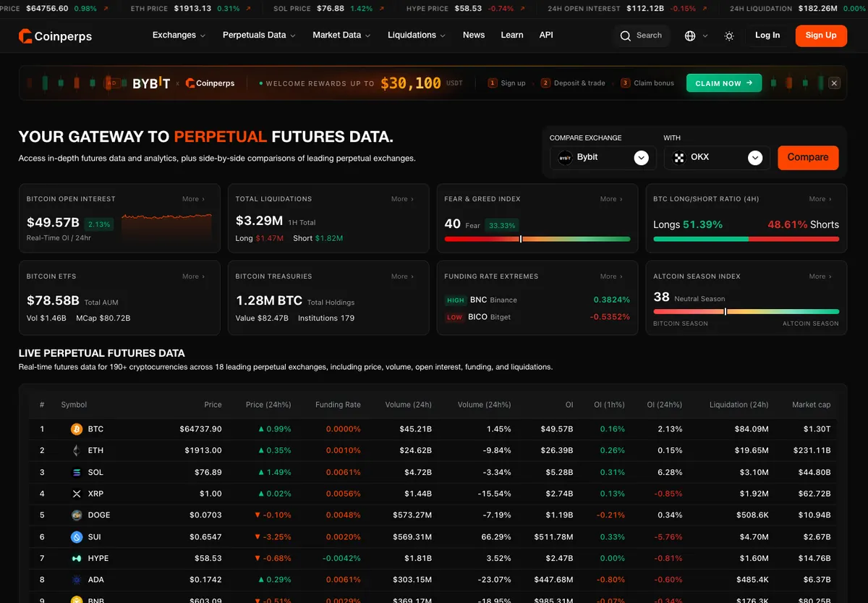
Task: Click the ADA coin icon in row 8
Action: 77,580
